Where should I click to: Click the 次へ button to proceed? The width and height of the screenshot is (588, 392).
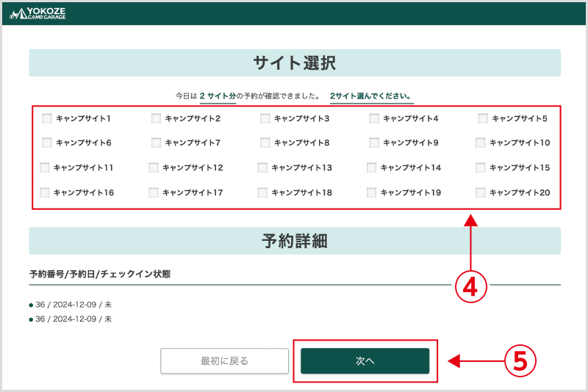click(365, 361)
